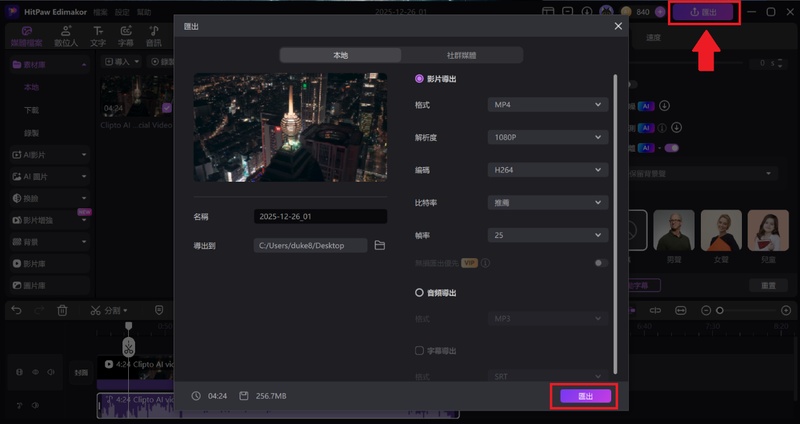Click the 分割 split button
The width and height of the screenshot is (800, 424).
(109, 310)
